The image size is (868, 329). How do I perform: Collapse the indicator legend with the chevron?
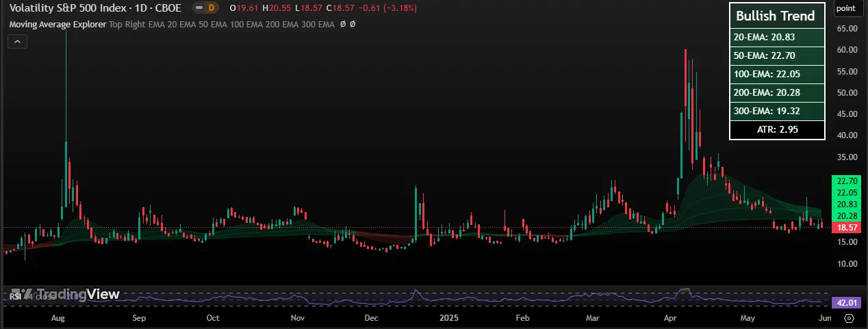pos(17,42)
